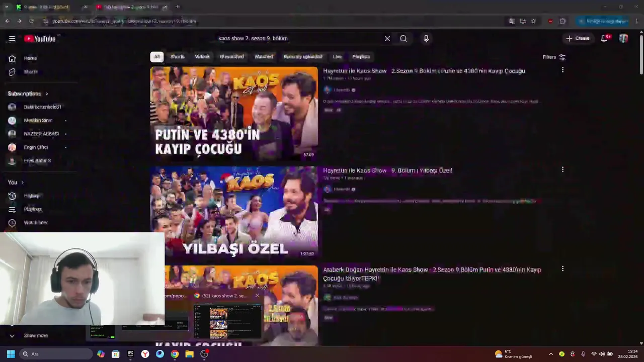644x362 pixels.
Task: Start voice search with the microphone
Action: (x=426, y=38)
